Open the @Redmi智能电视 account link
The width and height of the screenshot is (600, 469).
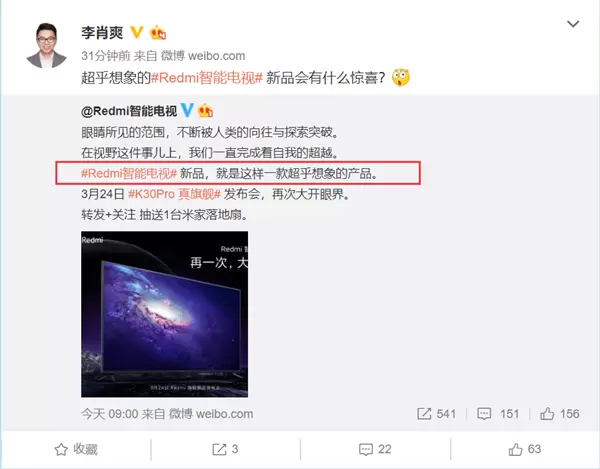point(129,111)
